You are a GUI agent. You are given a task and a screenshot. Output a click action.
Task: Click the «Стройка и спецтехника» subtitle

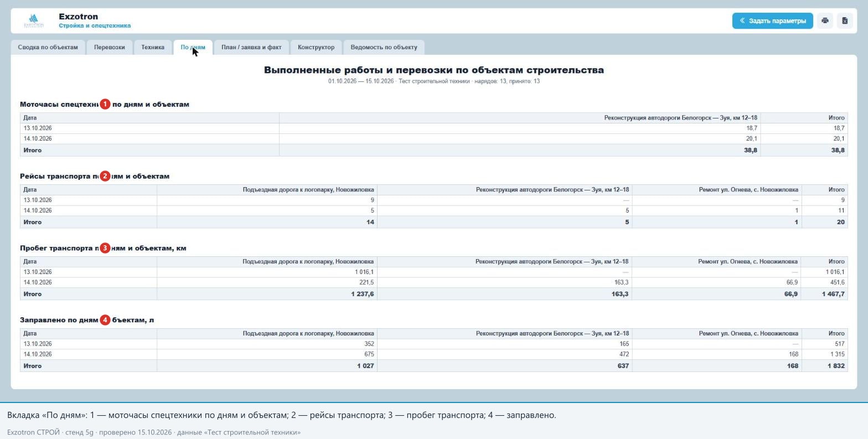click(x=95, y=25)
